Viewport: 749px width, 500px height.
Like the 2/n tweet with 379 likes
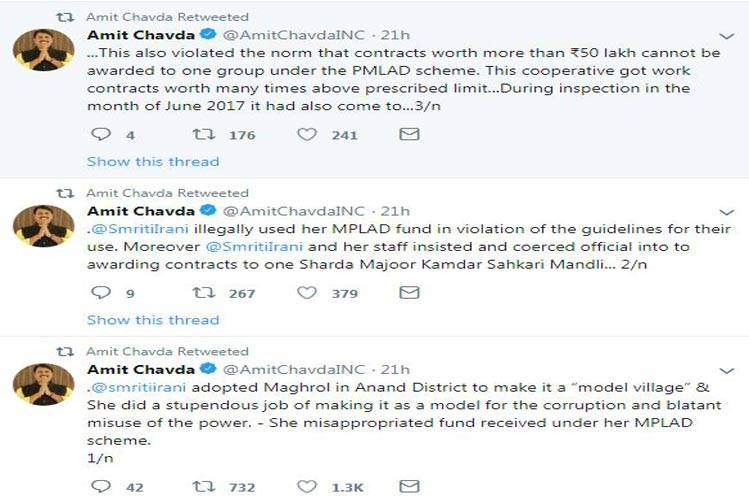click(x=308, y=293)
